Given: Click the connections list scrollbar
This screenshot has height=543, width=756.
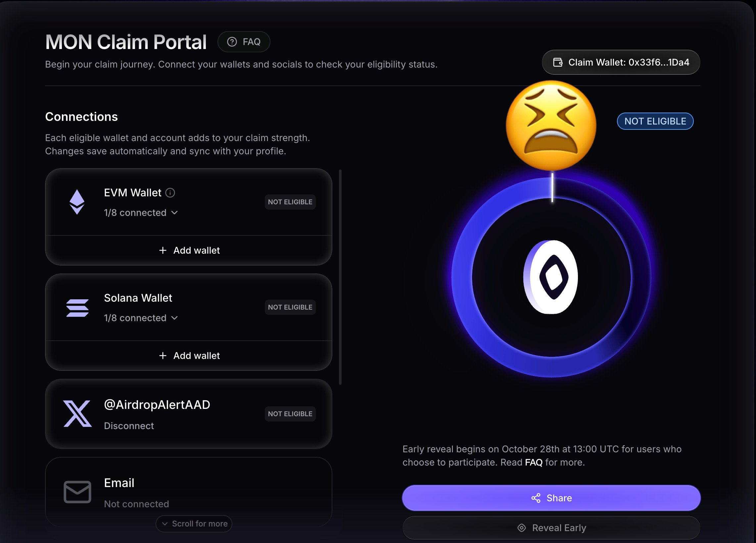Looking at the screenshot, I should 340,277.
